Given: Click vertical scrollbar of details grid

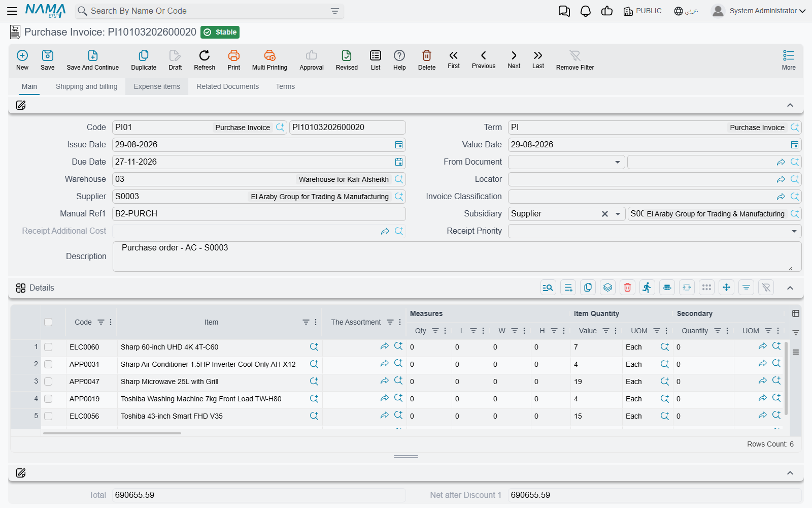Looking at the screenshot, I should (786, 378).
